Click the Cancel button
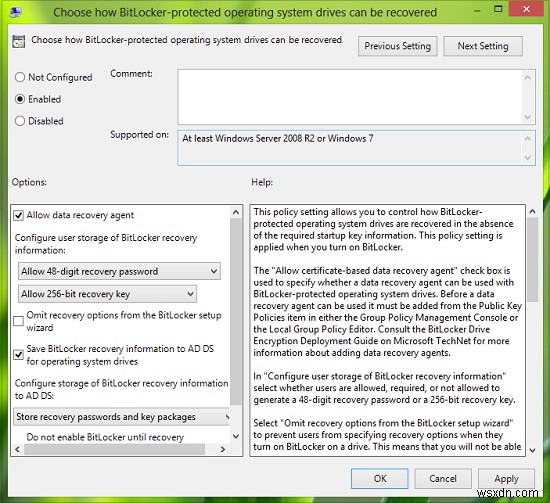 tap(443, 478)
